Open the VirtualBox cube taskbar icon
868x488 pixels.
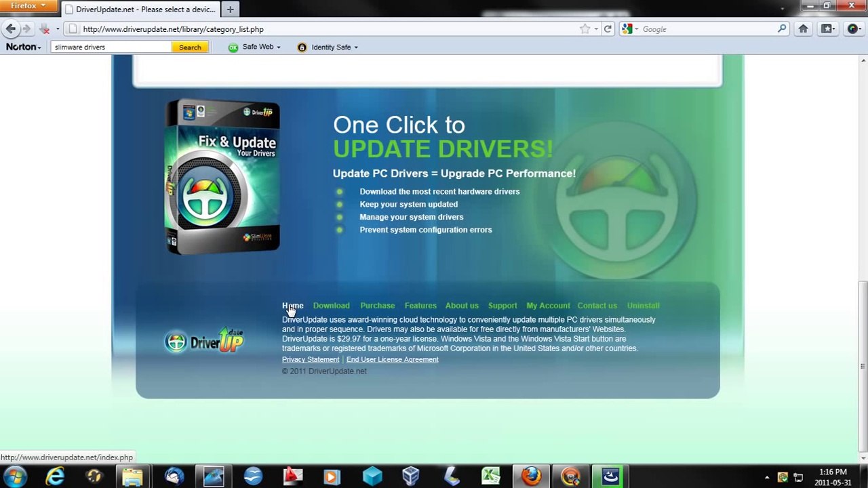point(411,476)
